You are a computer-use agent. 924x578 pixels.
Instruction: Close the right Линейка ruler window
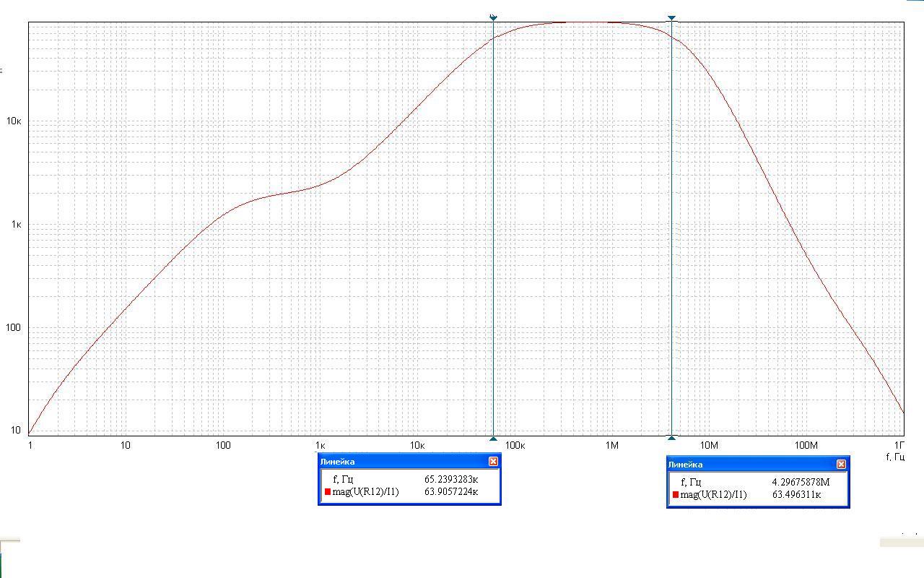point(841,464)
